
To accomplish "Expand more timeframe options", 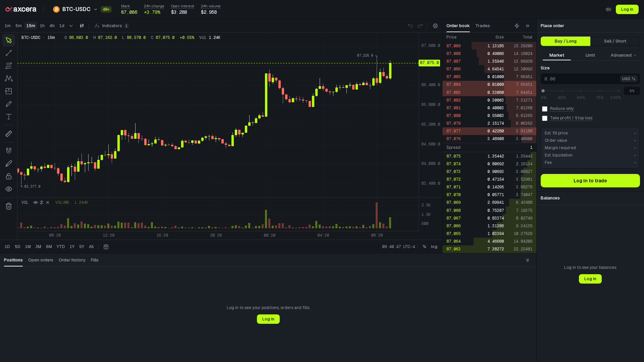I will 71,26.
